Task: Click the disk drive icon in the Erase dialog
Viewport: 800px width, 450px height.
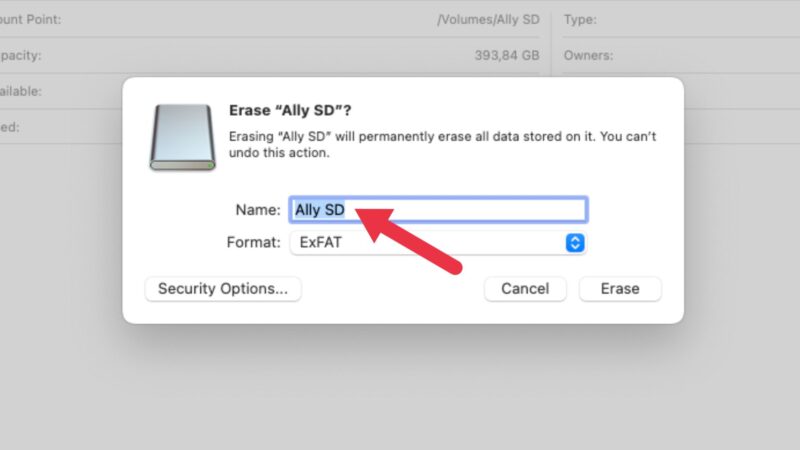Action: pos(182,137)
